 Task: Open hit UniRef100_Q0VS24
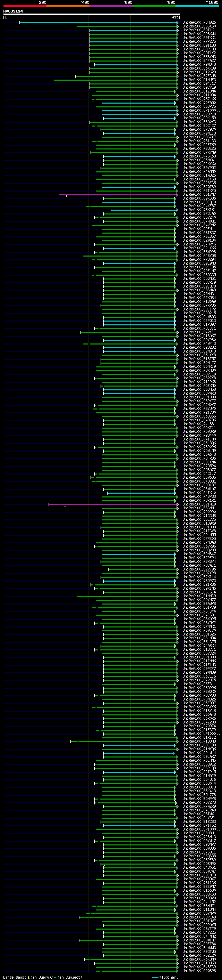(x=199, y=654)
